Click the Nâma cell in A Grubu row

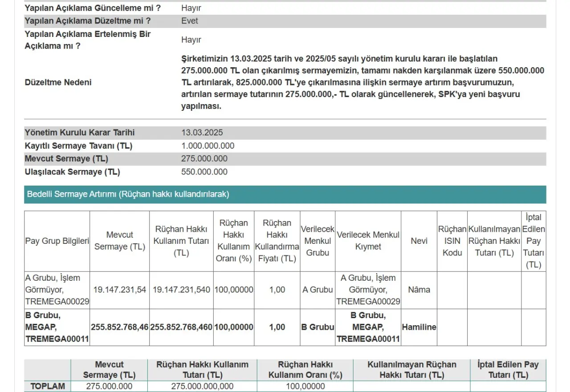click(419, 290)
